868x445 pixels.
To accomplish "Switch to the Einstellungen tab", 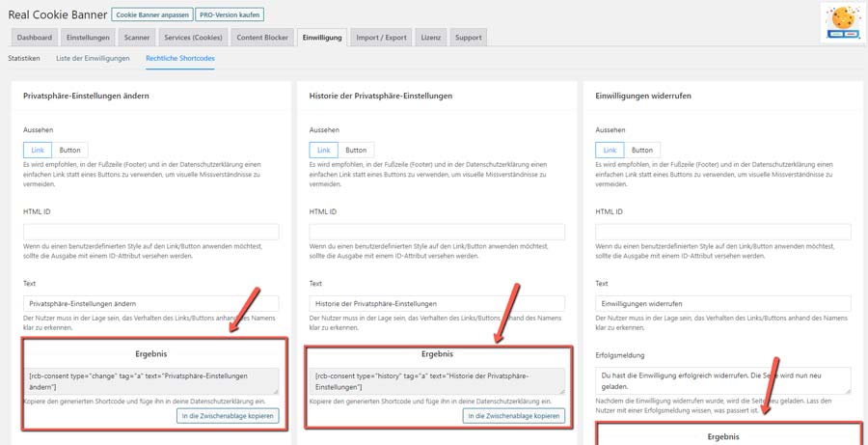I will (89, 38).
